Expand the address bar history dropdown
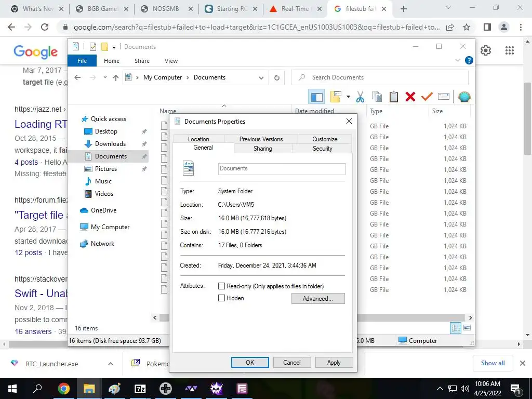This screenshot has width=532, height=399. 261,78
